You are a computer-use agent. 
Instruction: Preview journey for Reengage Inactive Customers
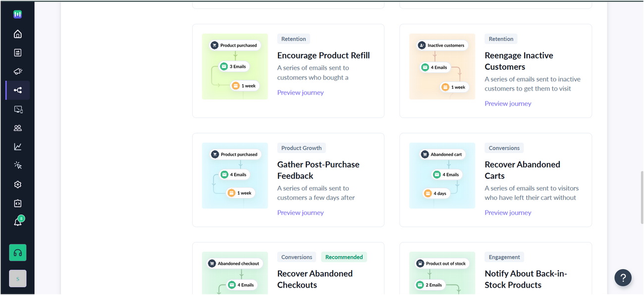(508, 103)
